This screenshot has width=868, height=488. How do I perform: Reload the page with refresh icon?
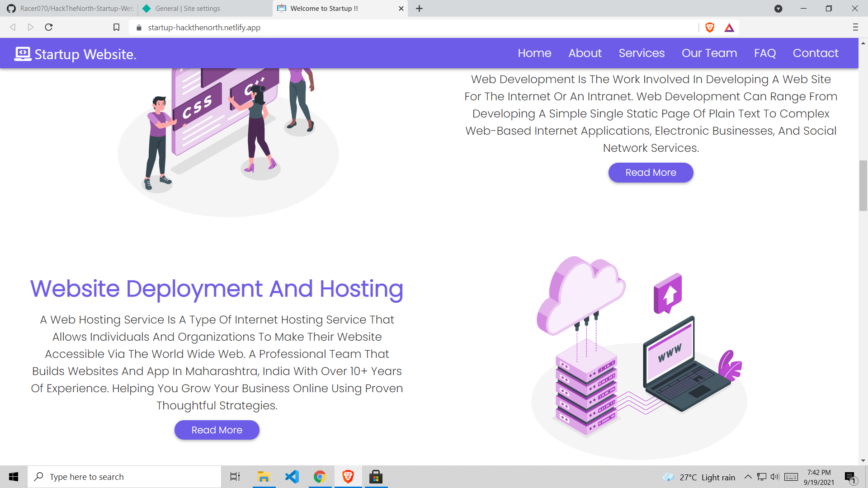[x=49, y=28]
